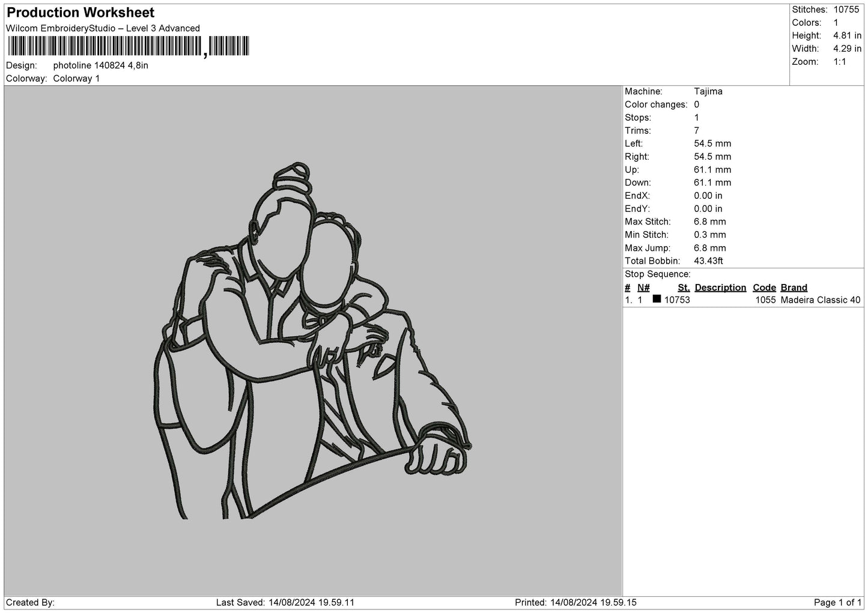The width and height of the screenshot is (868, 613).
Task: Click the Up value 61.1 mm
Action: pyautogui.click(x=712, y=170)
